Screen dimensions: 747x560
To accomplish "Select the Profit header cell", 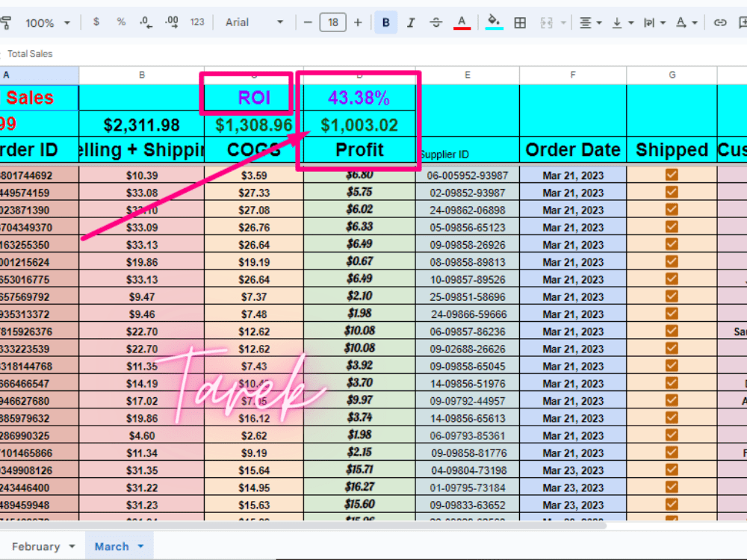I will (359, 149).
